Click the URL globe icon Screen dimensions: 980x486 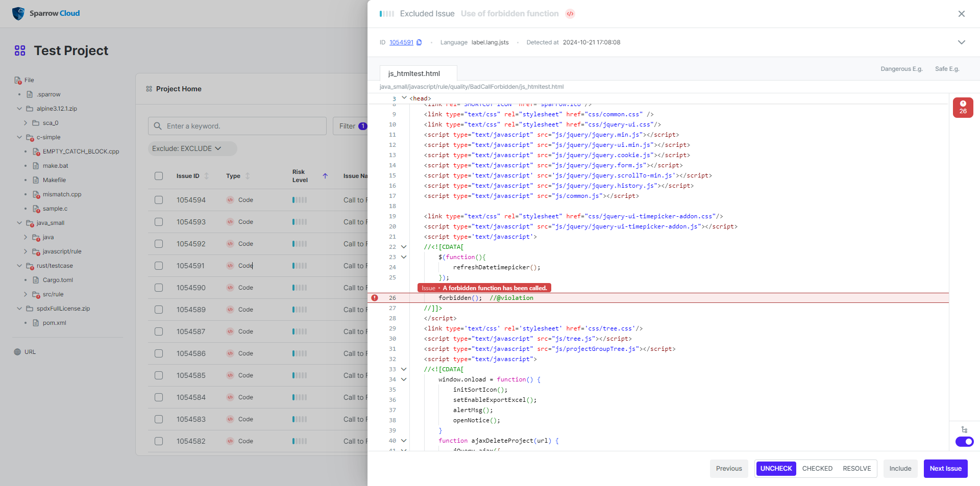coord(17,352)
